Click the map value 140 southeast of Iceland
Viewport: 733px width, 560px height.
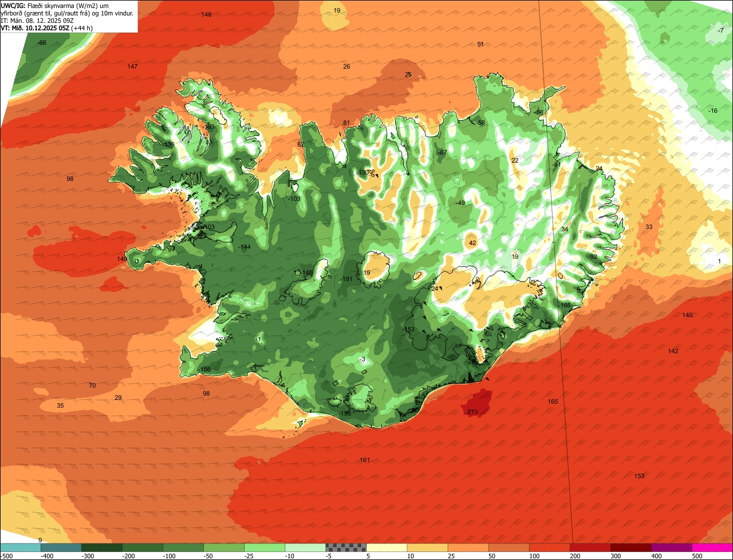687,315
